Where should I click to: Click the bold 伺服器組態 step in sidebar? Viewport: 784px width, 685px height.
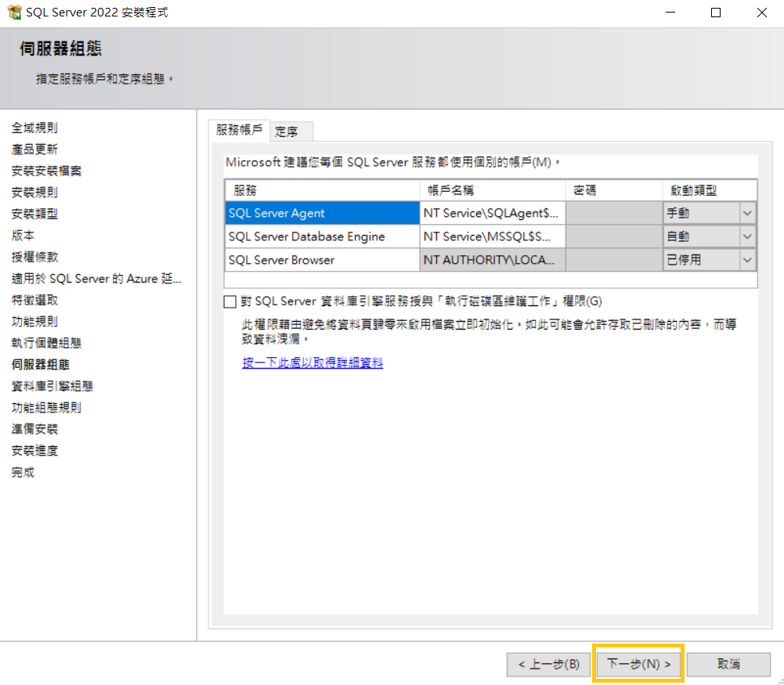(x=41, y=365)
